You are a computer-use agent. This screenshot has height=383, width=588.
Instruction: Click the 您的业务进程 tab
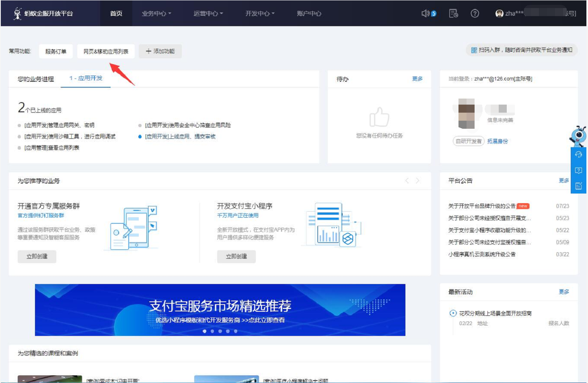tap(36, 79)
